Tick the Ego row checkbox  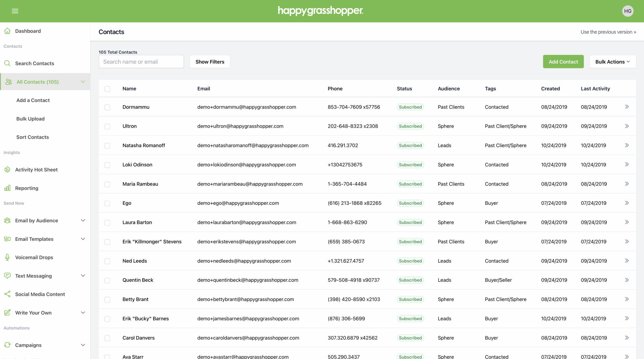click(107, 203)
